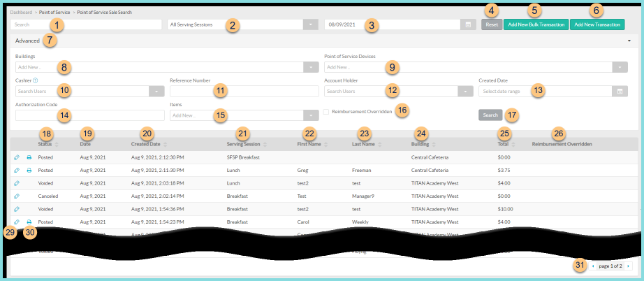644x281 pixels.
Task: Click Add New Transaction button
Action: (597, 24)
